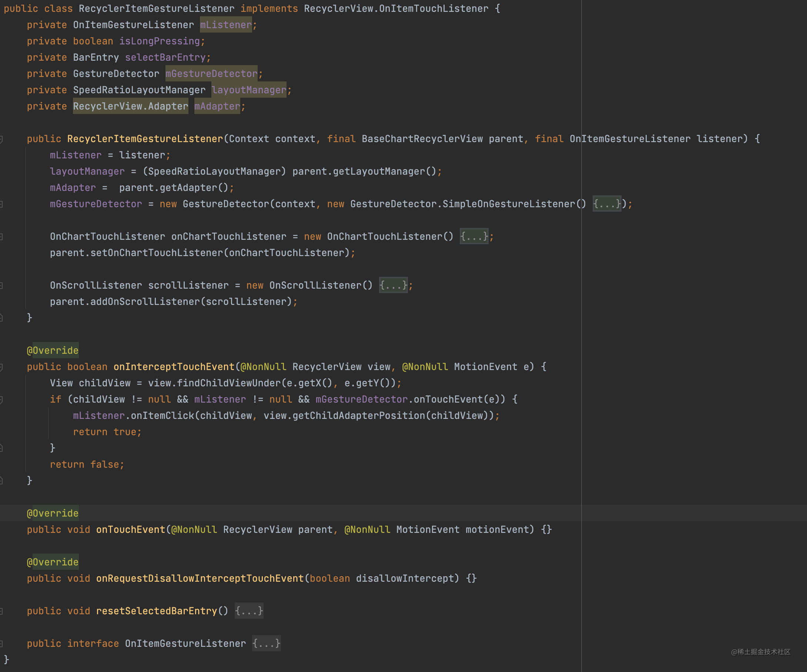Expand folded SimpleOnGestureListener body
807x672 pixels.
607,204
